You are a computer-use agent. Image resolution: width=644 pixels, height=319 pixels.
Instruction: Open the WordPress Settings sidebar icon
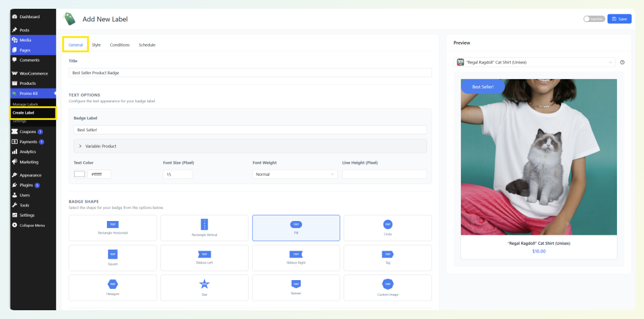[x=15, y=215]
